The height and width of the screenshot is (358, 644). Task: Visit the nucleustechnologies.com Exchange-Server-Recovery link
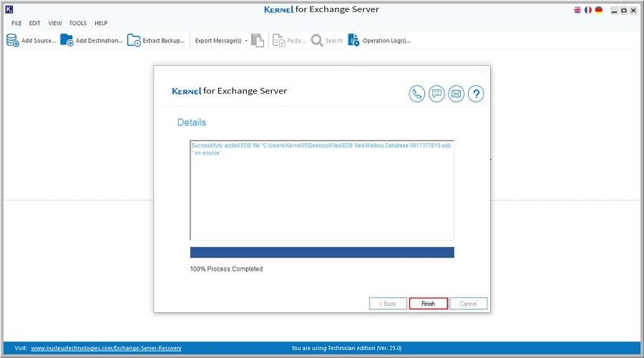pos(106,348)
